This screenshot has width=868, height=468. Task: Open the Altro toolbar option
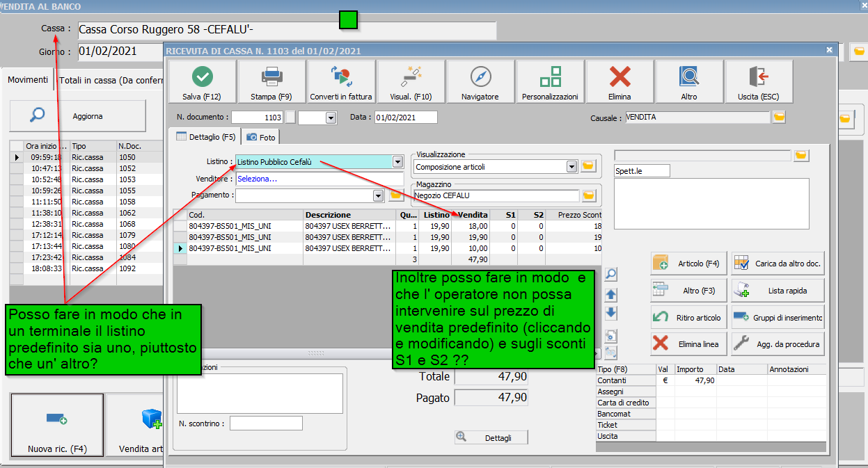click(689, 81)
